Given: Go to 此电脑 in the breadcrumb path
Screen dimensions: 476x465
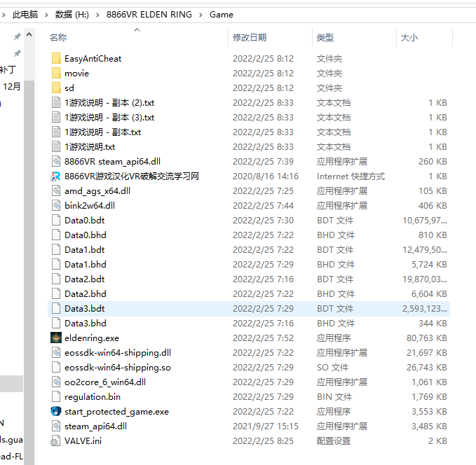Looking at the screenshot, I should 25,15.
